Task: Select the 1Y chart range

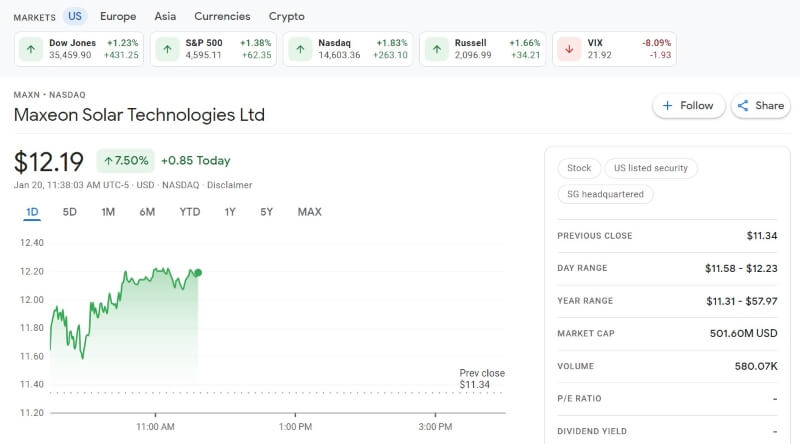Action: (x=230, y=212)
